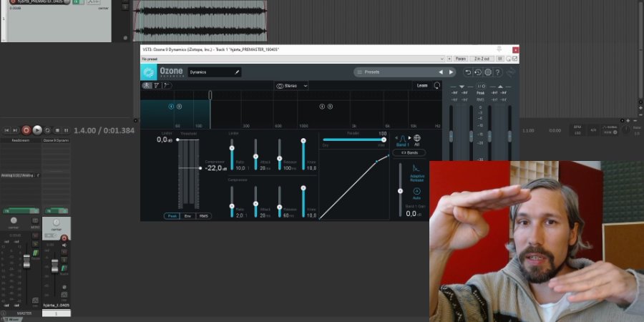The image size is (644, 322).
Task: Click the Ozone undo icon
Action: [x=468, y=72]
